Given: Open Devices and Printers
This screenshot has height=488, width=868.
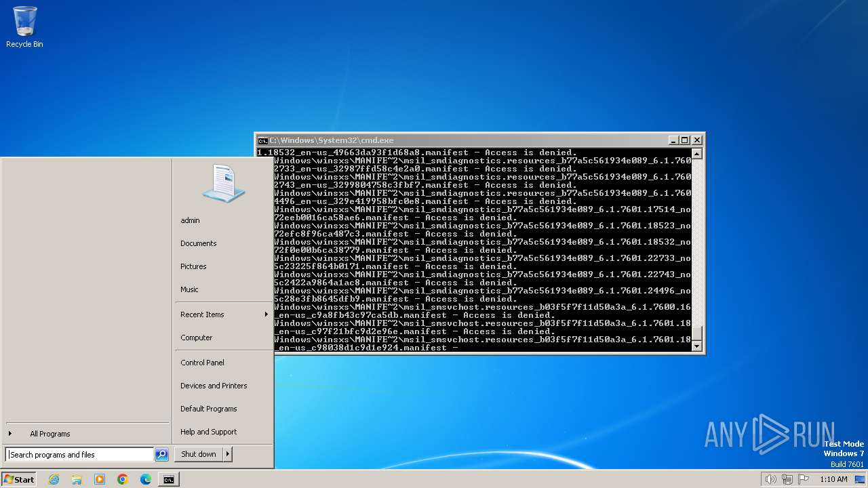Looking at the screenshot, I should [x=223, y=386].
